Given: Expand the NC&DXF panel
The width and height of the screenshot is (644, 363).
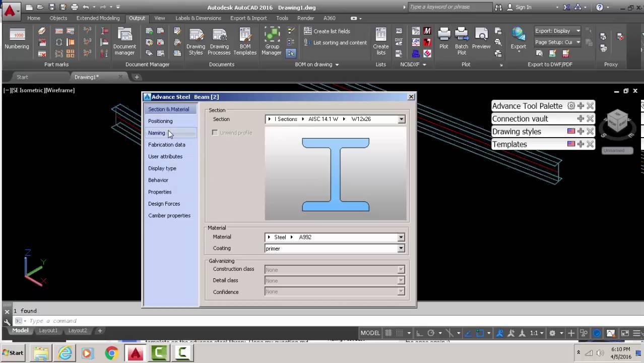Looking at the screenshot, I should pos(413,65).
